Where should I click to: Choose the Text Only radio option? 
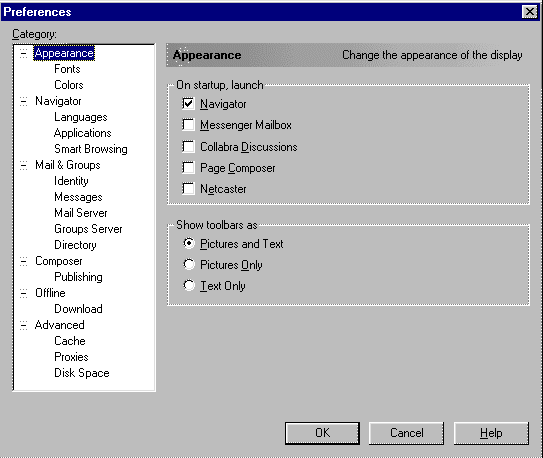pos(189,286)
